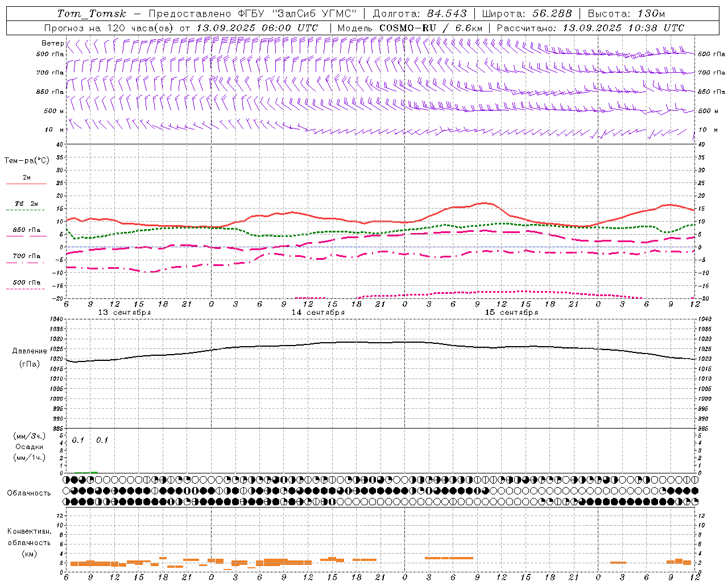Click the 700 гПа temperature legend label
This screenshot has height=582, width=728.
tap(27, 256)
